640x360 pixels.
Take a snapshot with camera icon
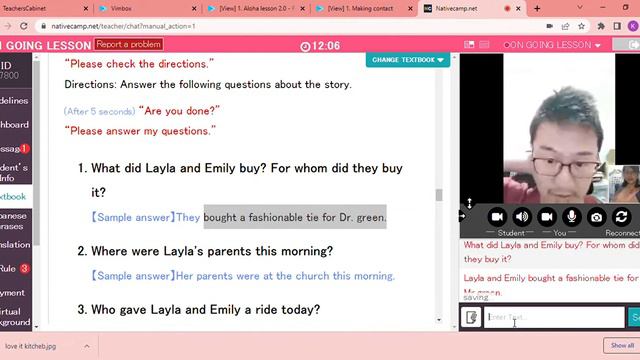pos(596,217)
